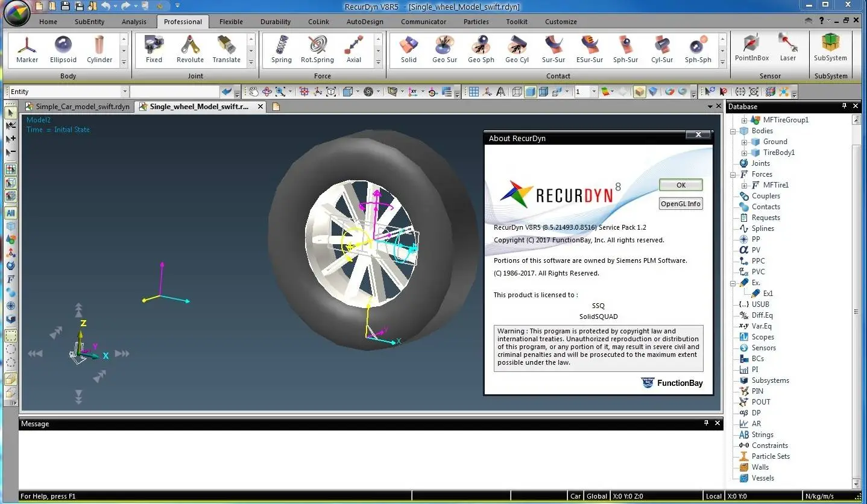Expand the Contact group gallery arrow

(x=723, y=62)
